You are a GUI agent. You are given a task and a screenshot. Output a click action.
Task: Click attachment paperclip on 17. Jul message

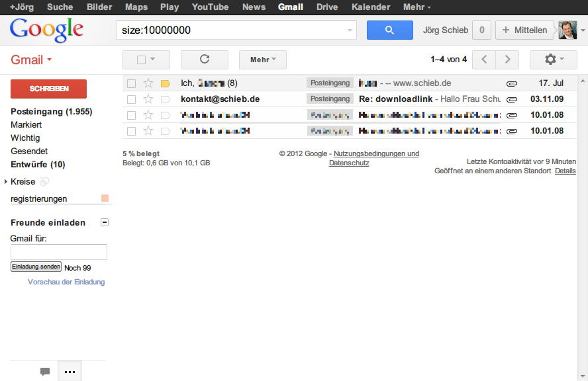pos(512,84)
